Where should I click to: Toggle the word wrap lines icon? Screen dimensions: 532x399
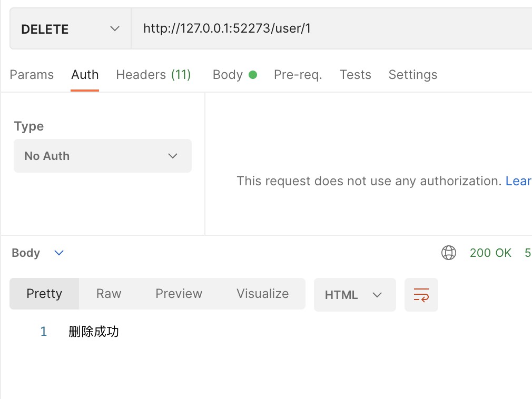421,295
